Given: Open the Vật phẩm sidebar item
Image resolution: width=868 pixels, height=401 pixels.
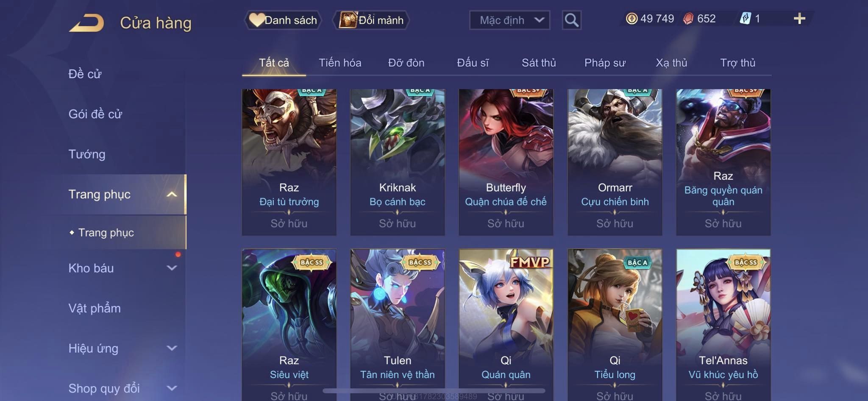Looking at the screenshot, I should [95, 308].
